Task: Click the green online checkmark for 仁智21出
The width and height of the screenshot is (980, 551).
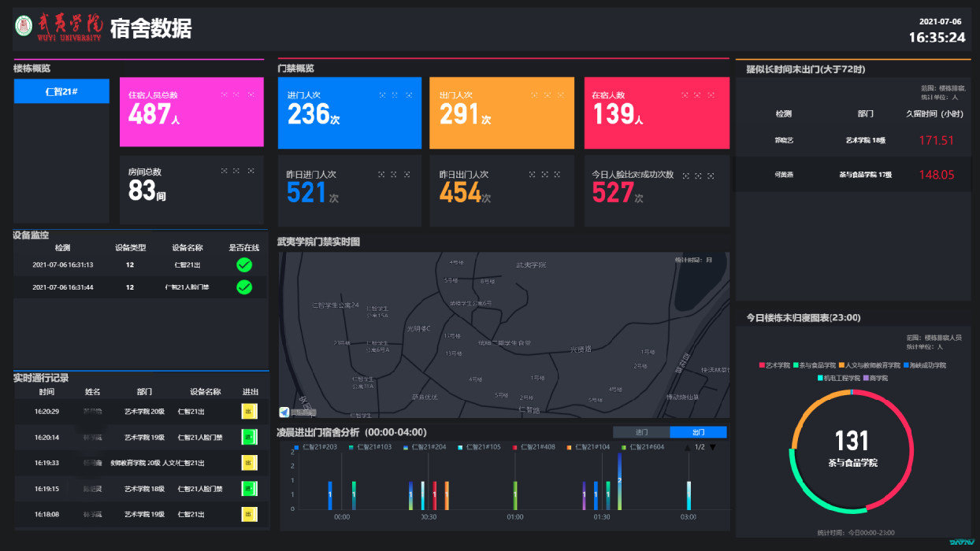Action: point(244,265)
